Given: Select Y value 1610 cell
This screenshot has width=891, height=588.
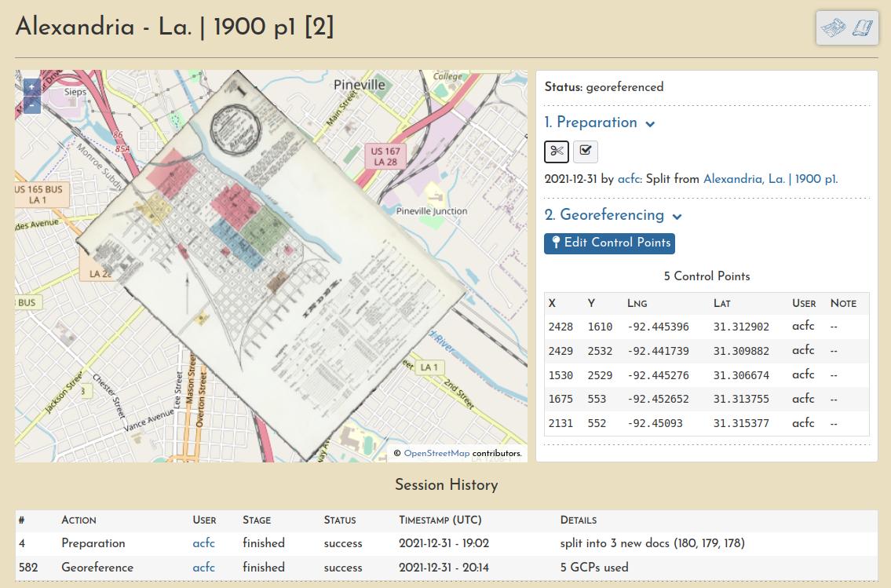Looking at the screenshot, I should 600,327.
